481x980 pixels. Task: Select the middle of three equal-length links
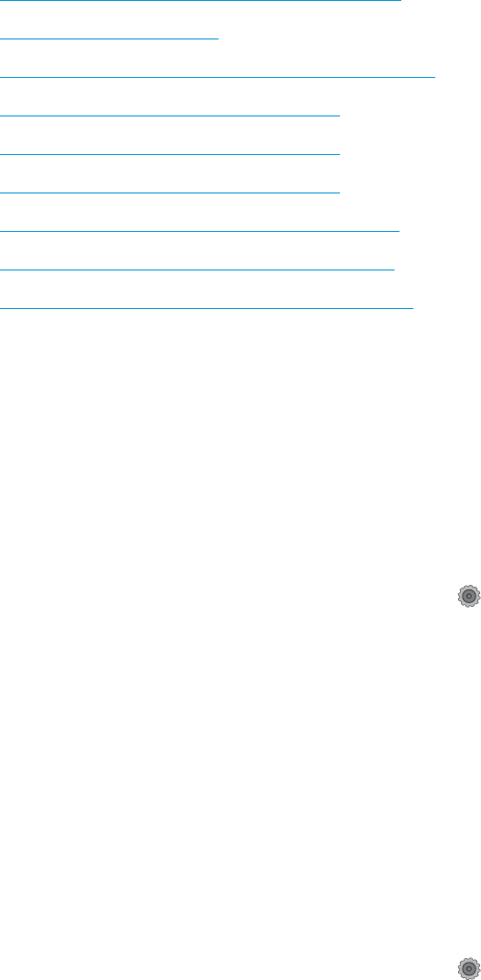tap(169, 154)
